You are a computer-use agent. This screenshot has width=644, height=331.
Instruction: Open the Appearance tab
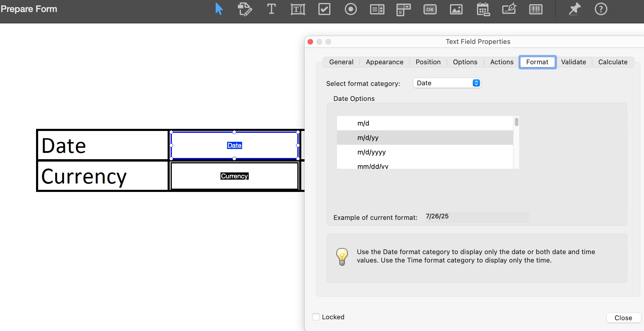[x=384, y=62]
